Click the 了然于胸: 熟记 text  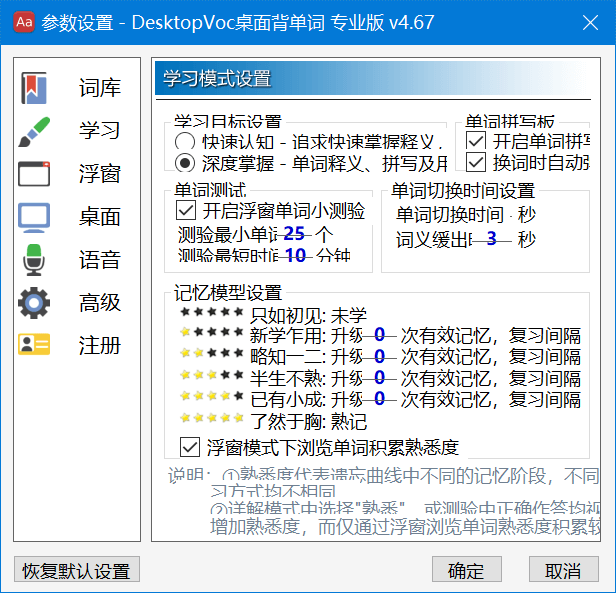coord(308,422)
